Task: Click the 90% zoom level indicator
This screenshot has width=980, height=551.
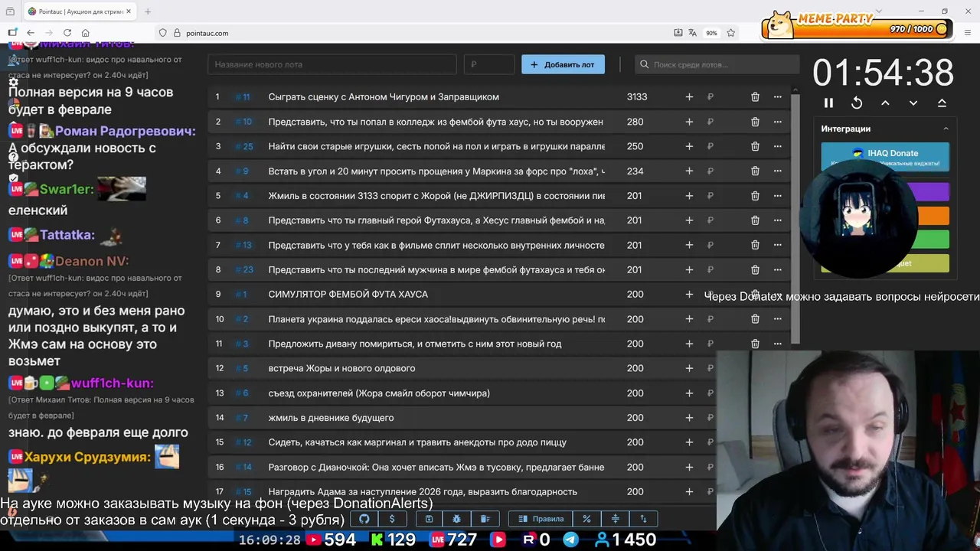Action: coord(711,33)
